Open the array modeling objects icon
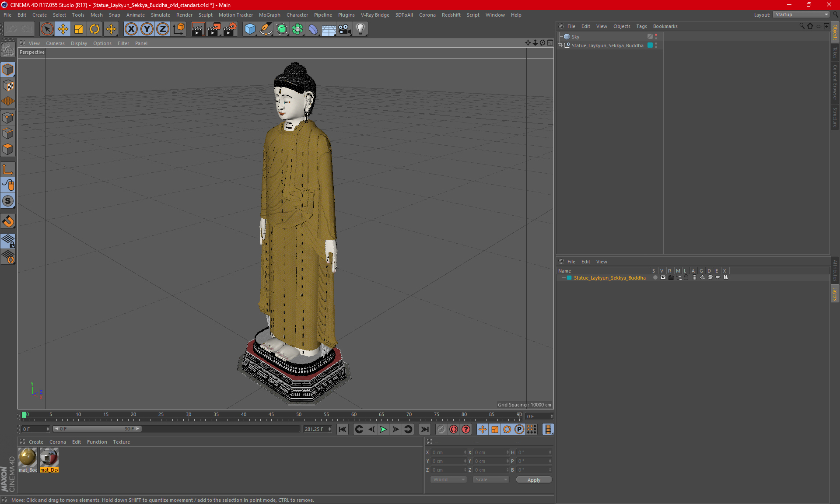 click(x=297, y=29)
